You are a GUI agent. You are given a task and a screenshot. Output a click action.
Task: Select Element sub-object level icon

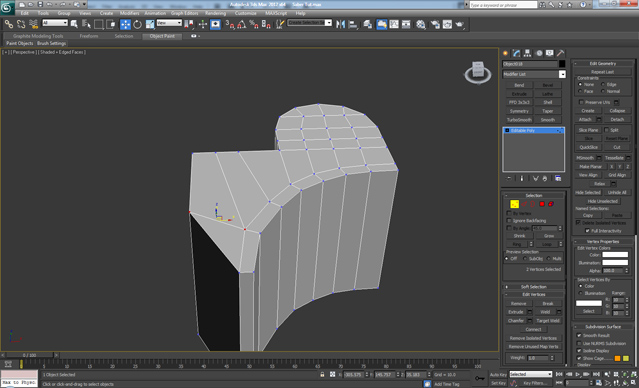(x=551, y=204)
